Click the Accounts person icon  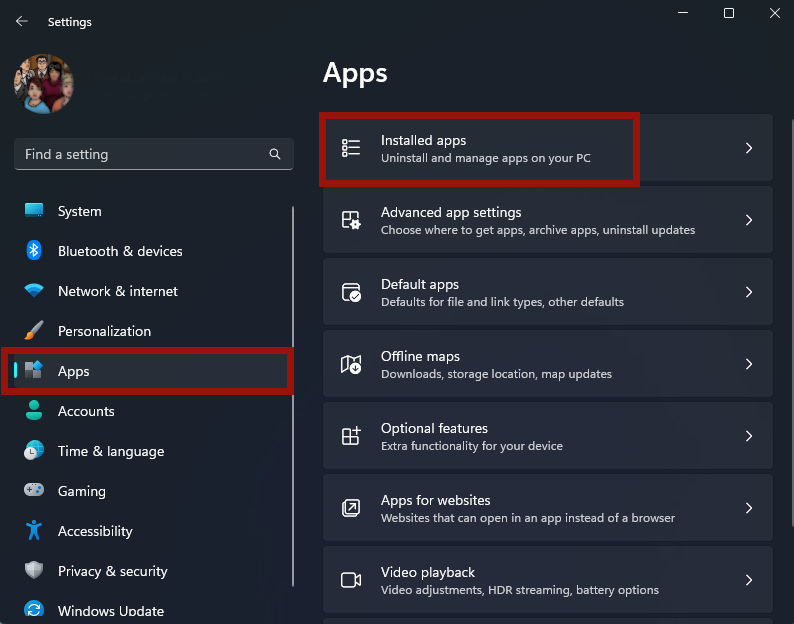(x=34, y=410)
